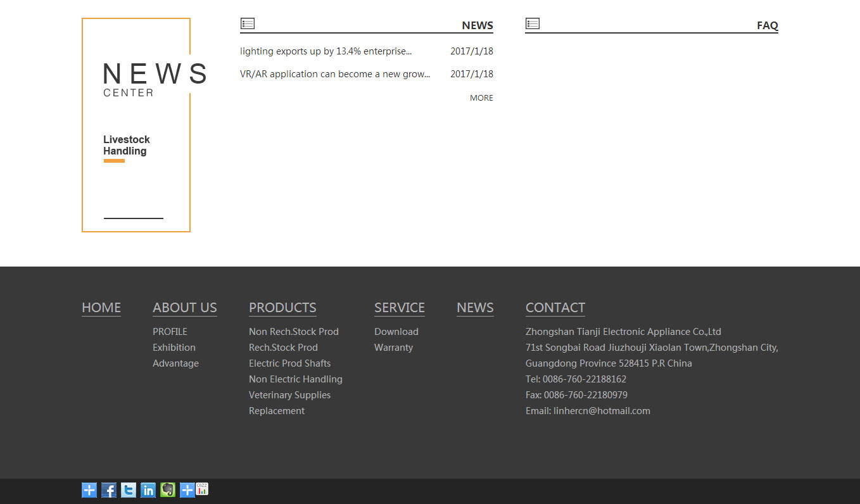The image size is (860, 504).
Task: Open the CNZZ statistics chart icon
Action: pos(202,489)
